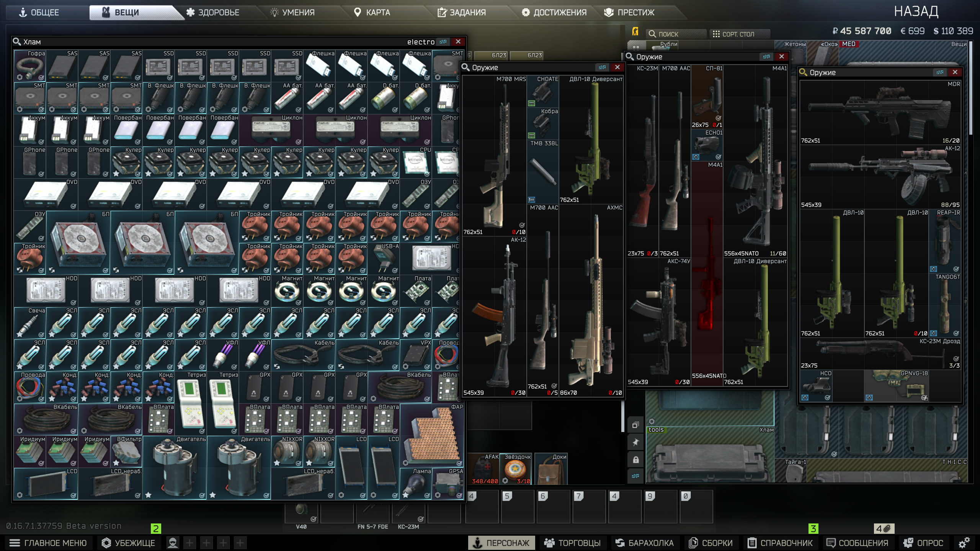Select the MDR rifle
The height and width of the screenshot is (551, 980).
[x=880, y=112]
